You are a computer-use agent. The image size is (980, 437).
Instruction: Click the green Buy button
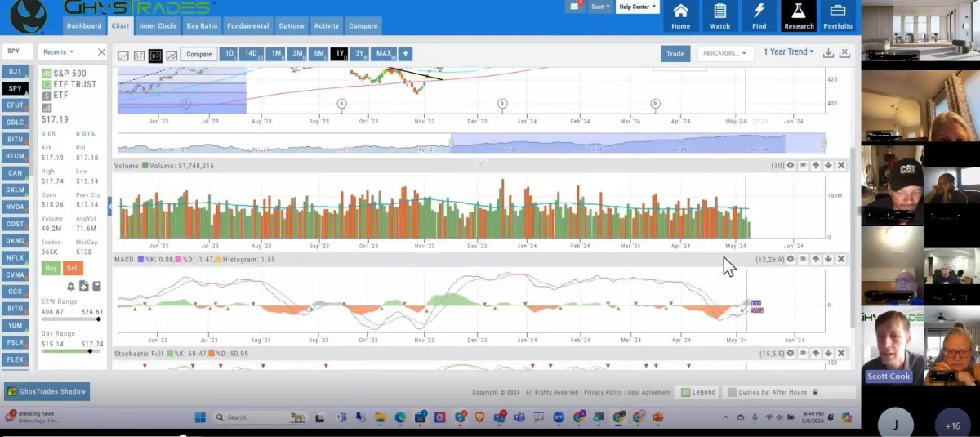click(x=51, y=268)
